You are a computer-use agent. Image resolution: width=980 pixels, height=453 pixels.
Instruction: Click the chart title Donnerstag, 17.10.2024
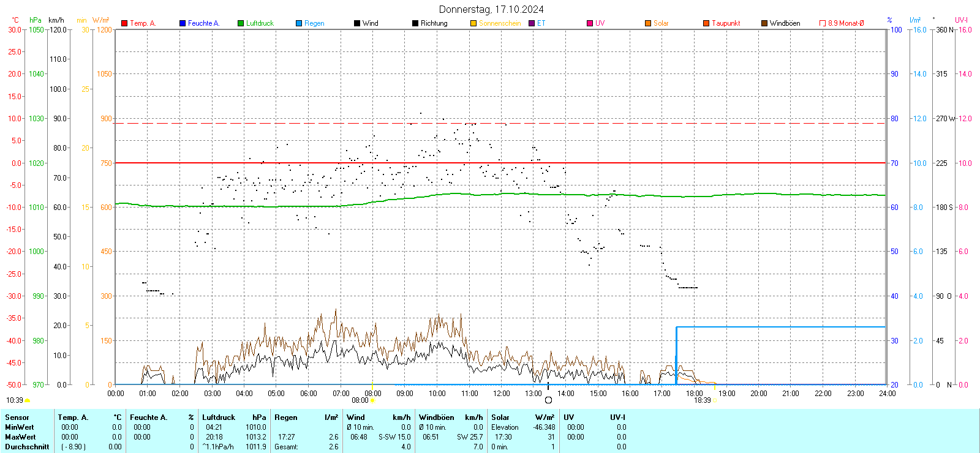click(x=491, y=9)
